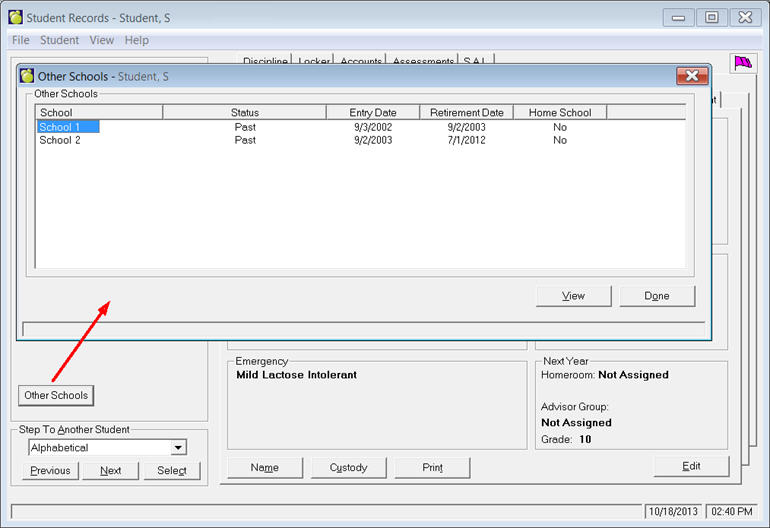Select the School 2 row
Viewport: 770px width, 528px height.
pos(60,140)
